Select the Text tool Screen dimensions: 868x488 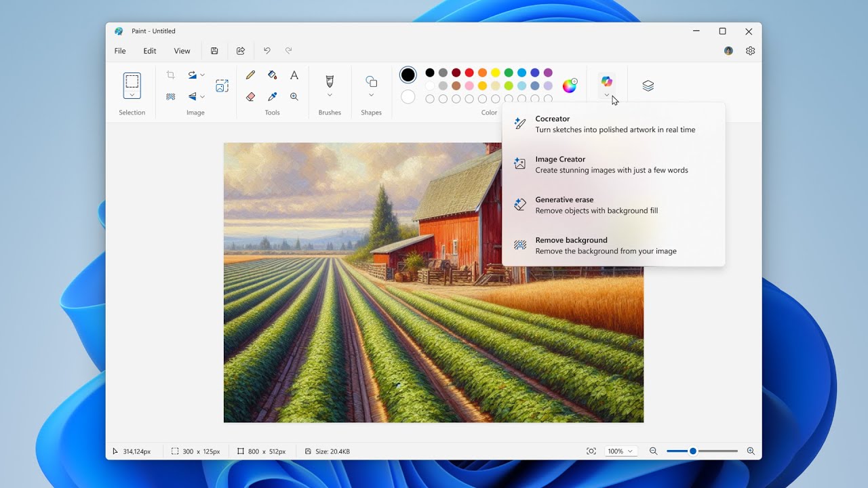(294, 75)
